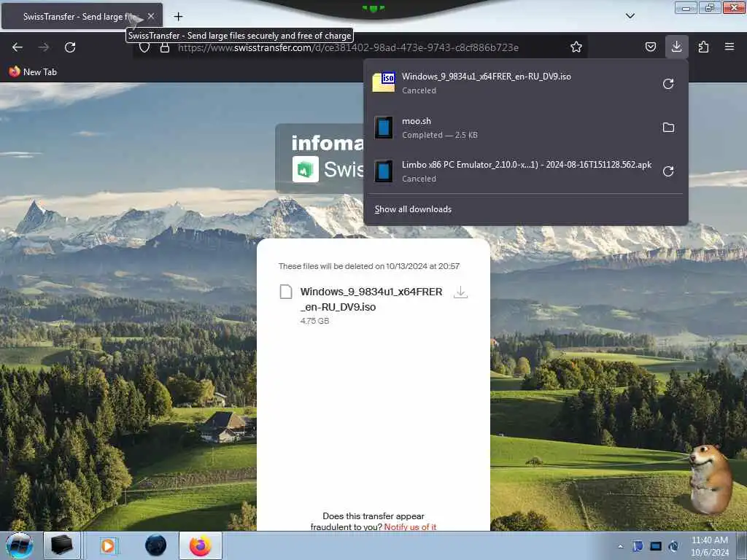Image resolution: width=747 pixels, height=560 pixels.
Task: Open the tracking protection shield icon
Action: [x=144, y=47]
